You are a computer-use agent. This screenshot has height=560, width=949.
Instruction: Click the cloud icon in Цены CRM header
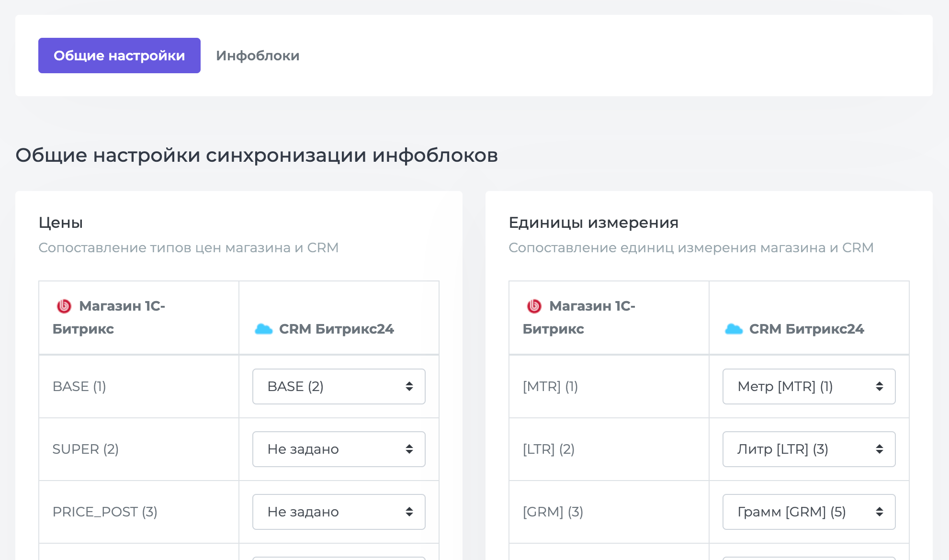[x=263, y=329]
